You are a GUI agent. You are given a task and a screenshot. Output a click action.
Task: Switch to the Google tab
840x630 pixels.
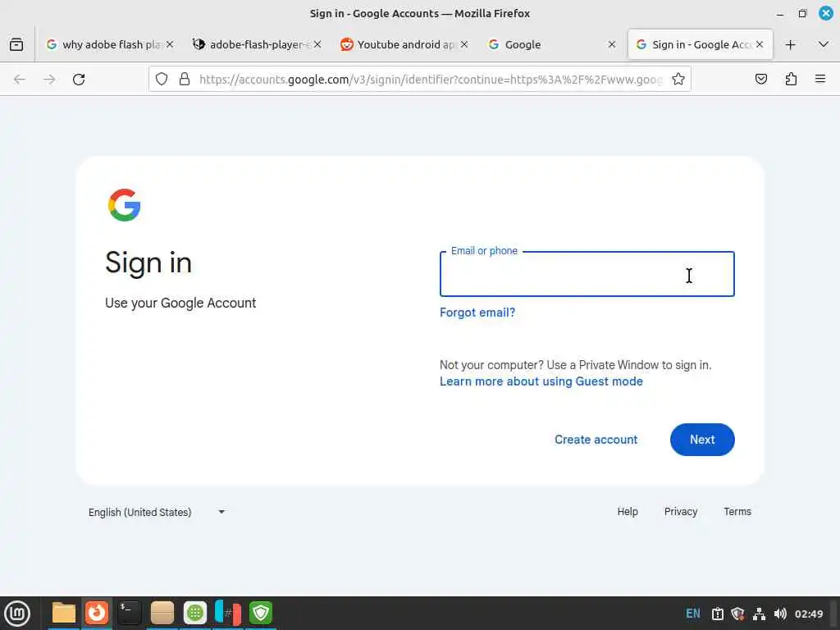point(551,44)
